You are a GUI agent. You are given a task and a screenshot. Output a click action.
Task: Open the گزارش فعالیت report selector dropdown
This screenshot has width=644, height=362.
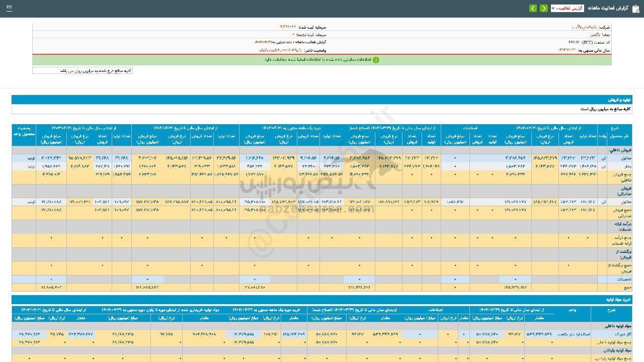coord(567,9)
